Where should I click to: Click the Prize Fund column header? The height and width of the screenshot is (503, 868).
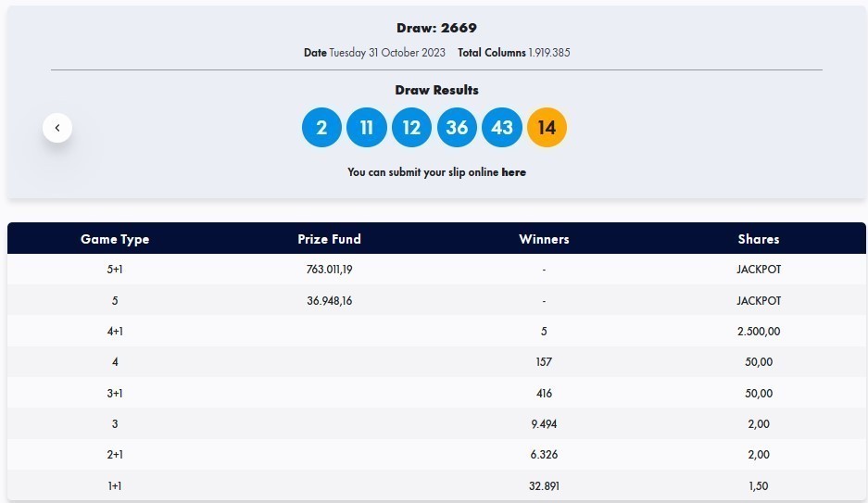coord(329,239)
